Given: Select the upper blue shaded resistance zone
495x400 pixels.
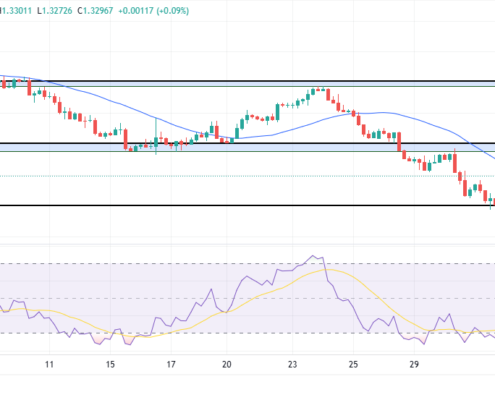Looking at the screenshot, I should coord(247,84).
